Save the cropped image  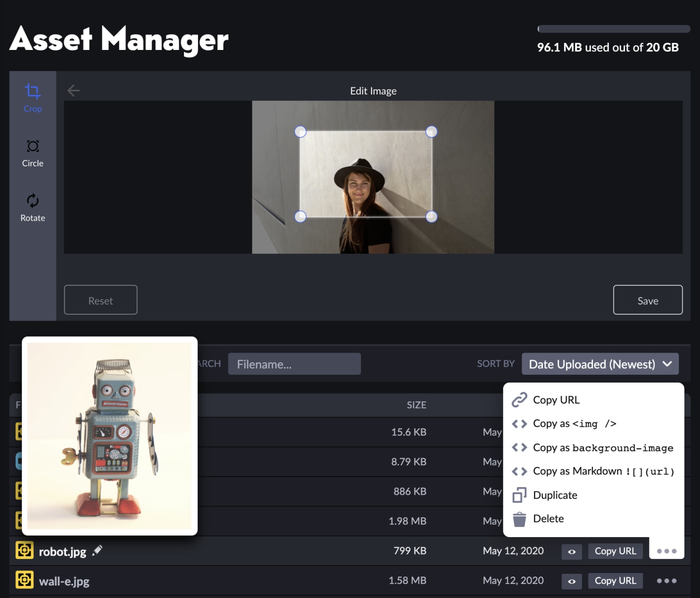(647, 300)
